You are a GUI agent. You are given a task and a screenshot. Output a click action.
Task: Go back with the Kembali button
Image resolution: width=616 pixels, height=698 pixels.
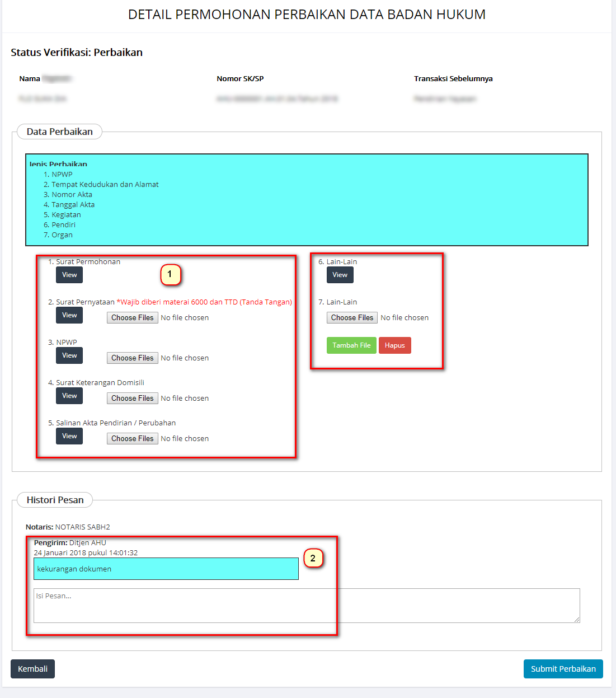tap(32, 669)
